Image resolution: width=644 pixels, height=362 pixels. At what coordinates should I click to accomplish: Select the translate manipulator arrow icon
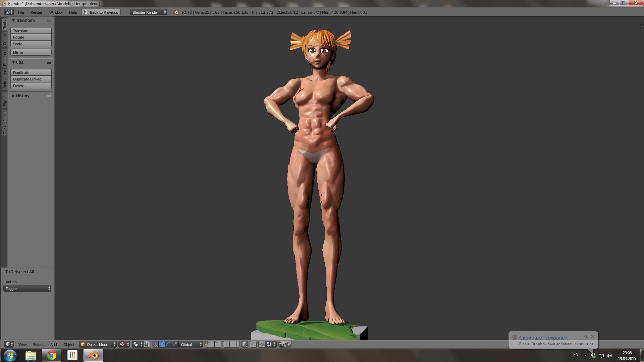point(162,344)
